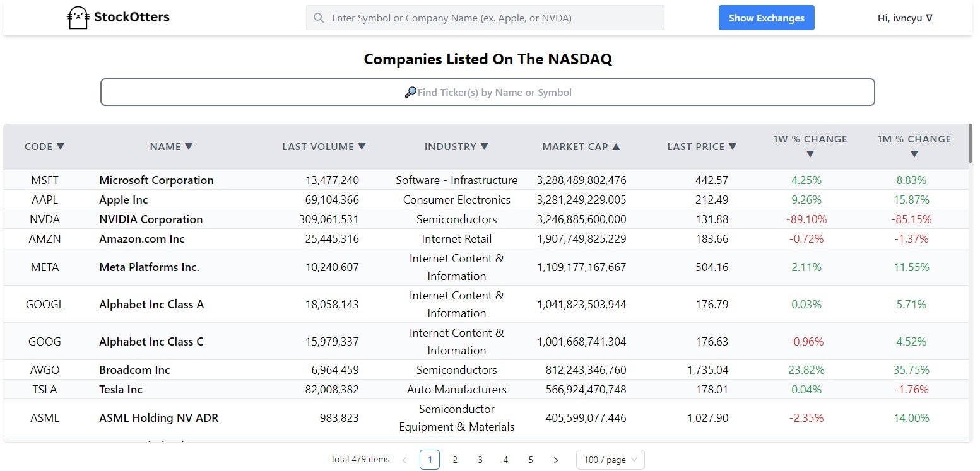980x471 pixels.
Task: Focus the Enter Symbol or Company Name field
Action: (x=485, y=18)
